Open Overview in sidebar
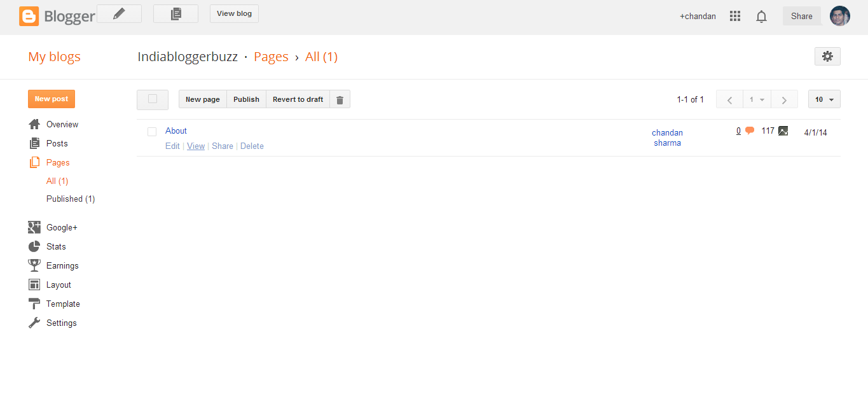868x394 pixels. pyautogui.click(x=62, y=124)
